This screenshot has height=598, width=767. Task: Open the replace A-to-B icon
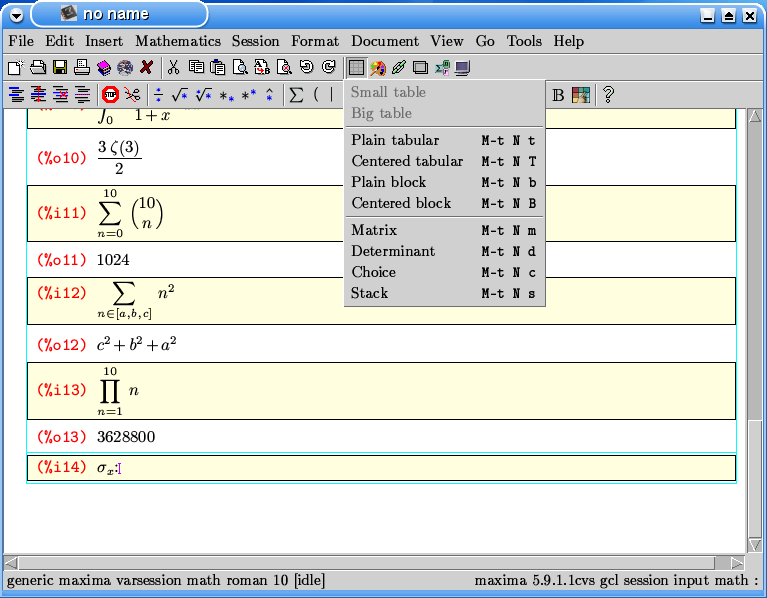(262, 67)
